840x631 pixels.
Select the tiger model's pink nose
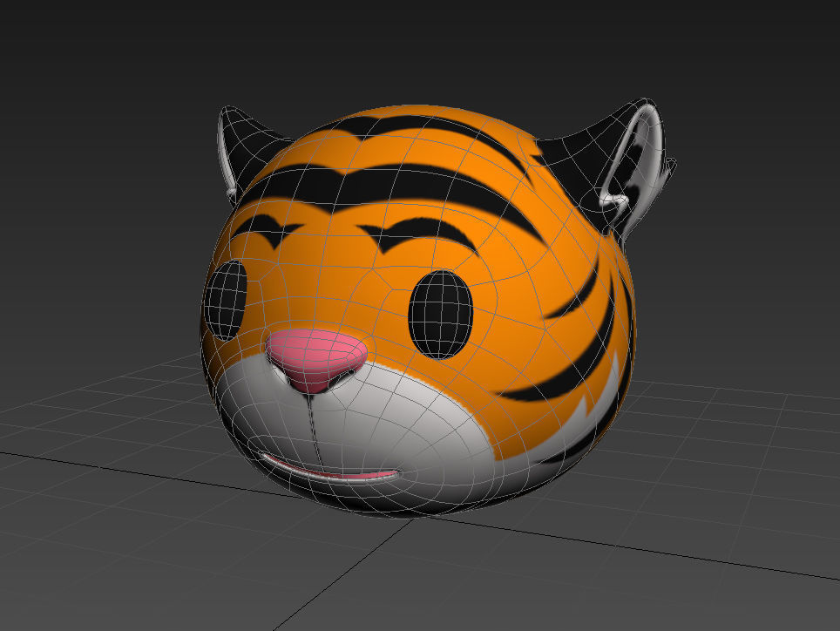316,361
